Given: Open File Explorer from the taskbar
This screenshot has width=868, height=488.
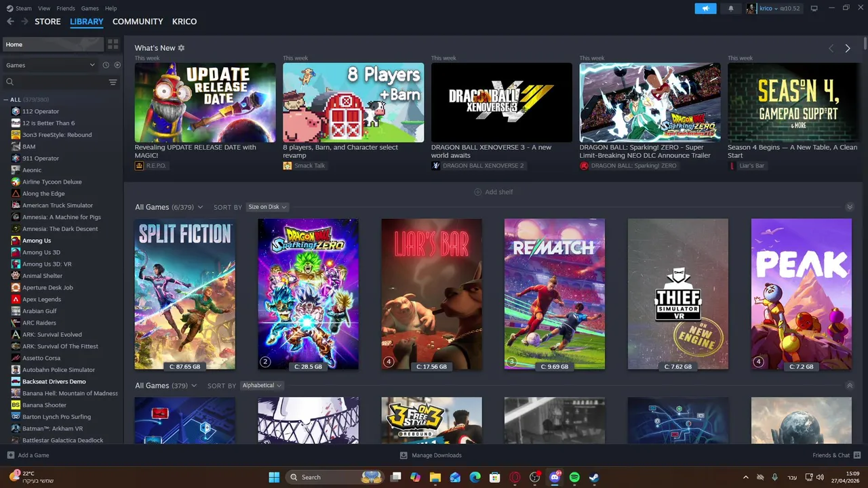Looking at the screenshot, I should 435,477.
